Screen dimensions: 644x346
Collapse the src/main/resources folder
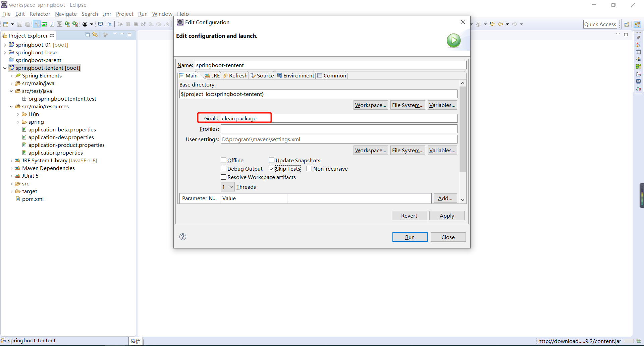point(11,106)
